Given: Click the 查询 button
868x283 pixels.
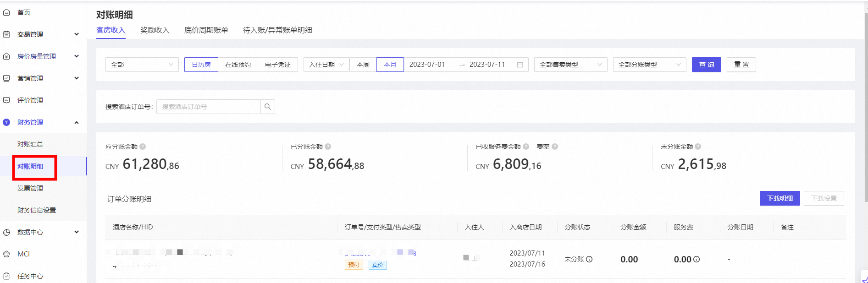Looking at the screenshot, I should [x=706, y=65].
